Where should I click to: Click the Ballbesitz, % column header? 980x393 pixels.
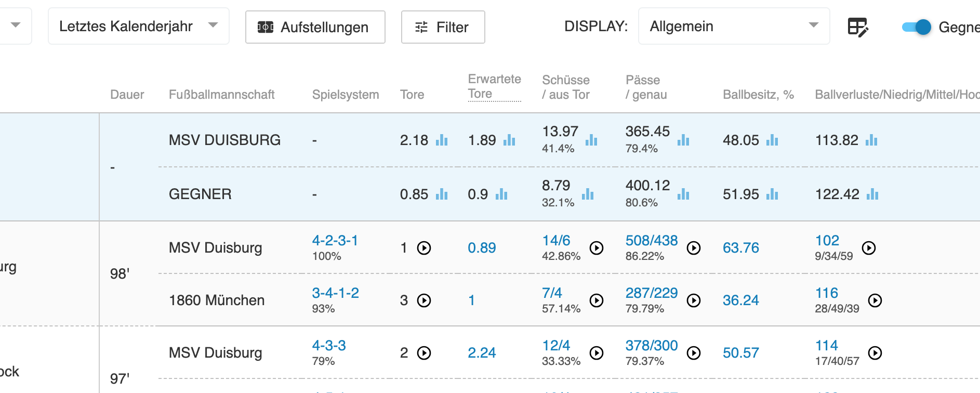coord(758,95)
